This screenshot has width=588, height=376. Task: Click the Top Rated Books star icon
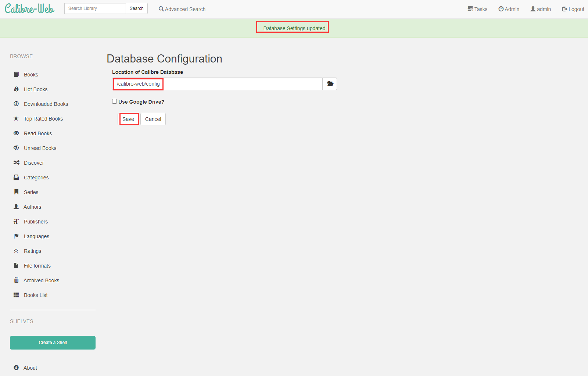tap(16, 119)
